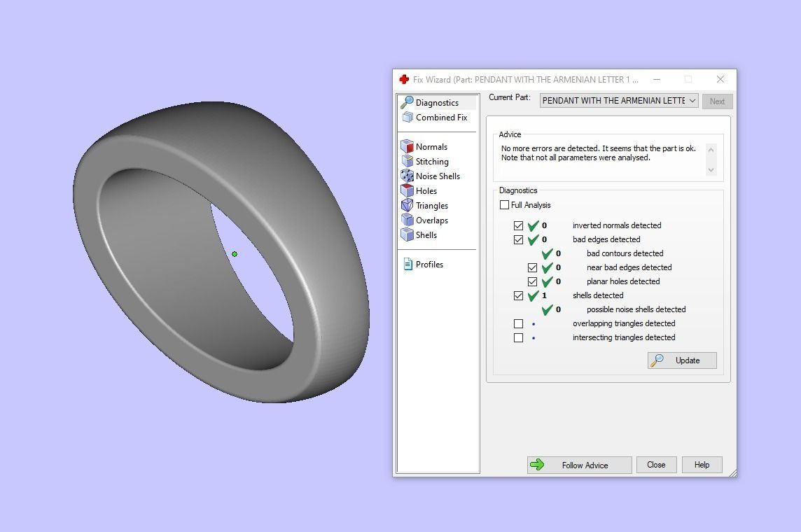This screenshot has height=532, width=801.
Task: Click the Diagnostics magnifier icon
Action: pyautogui.click(x=407, y=103)
